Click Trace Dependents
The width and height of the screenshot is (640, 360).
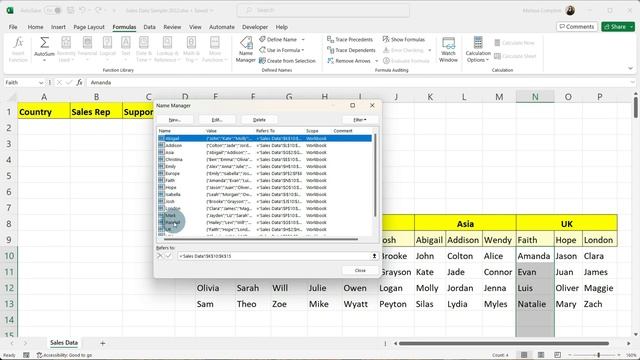[351, 50]
